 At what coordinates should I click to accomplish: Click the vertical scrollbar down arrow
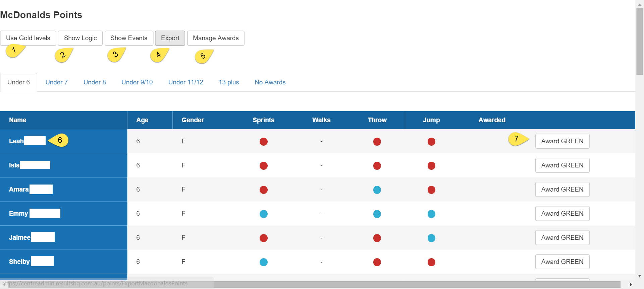(640, 276)
